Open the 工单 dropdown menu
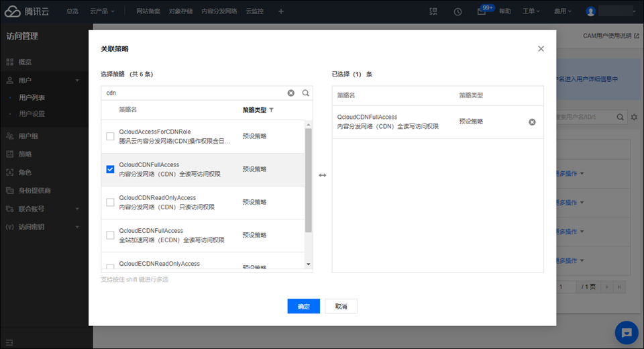 click(531, 11)
